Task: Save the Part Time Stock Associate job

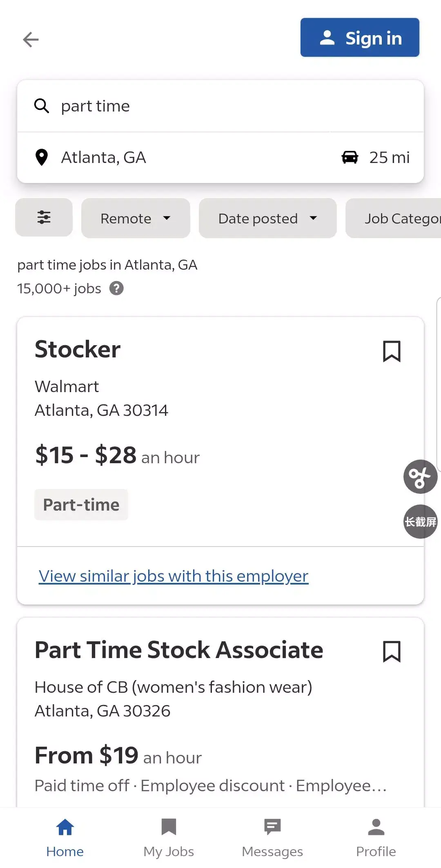Action: point(392,652)
